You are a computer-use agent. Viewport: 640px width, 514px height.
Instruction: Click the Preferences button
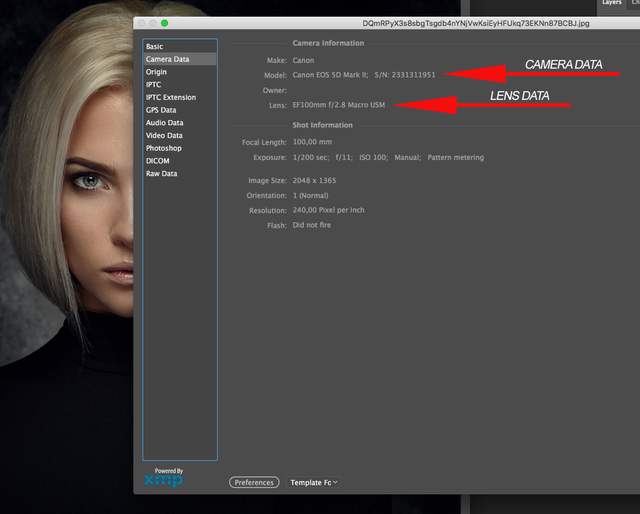point(254,482)
